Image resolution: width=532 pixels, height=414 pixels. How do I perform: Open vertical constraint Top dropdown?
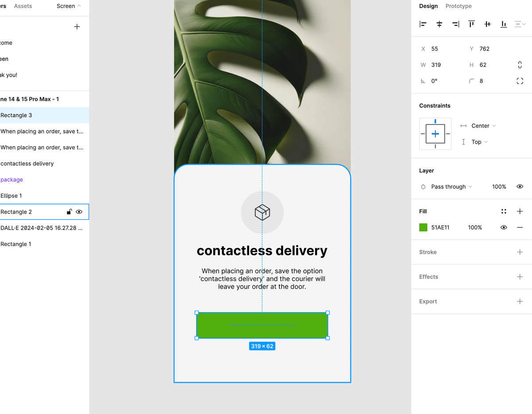tap(480, 142)
